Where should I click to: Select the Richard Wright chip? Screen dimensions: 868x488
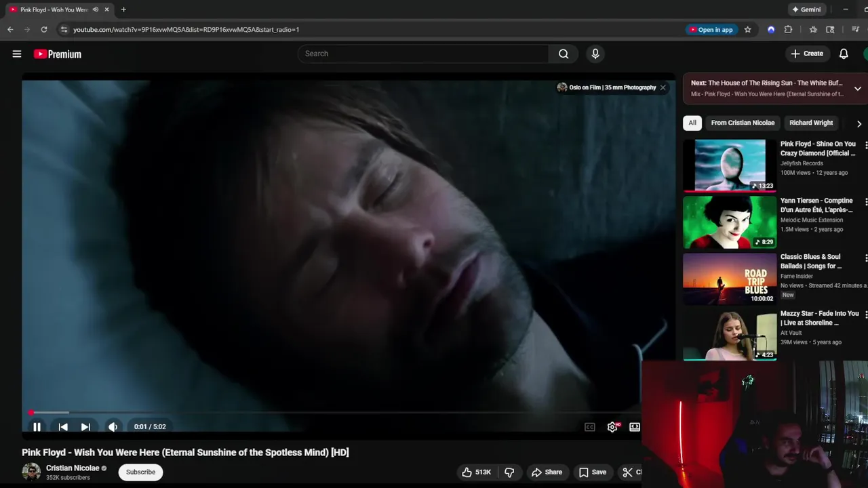click(x=811, y=123)
